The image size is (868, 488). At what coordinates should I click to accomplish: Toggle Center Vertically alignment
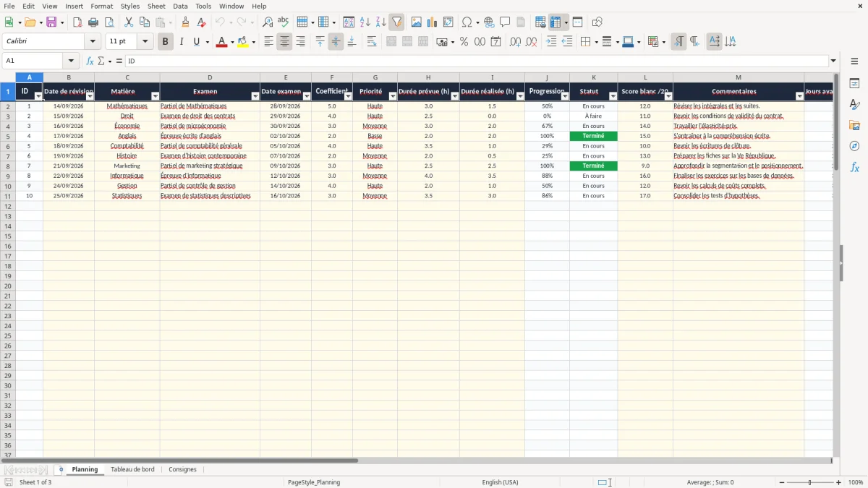coord(336,42)
